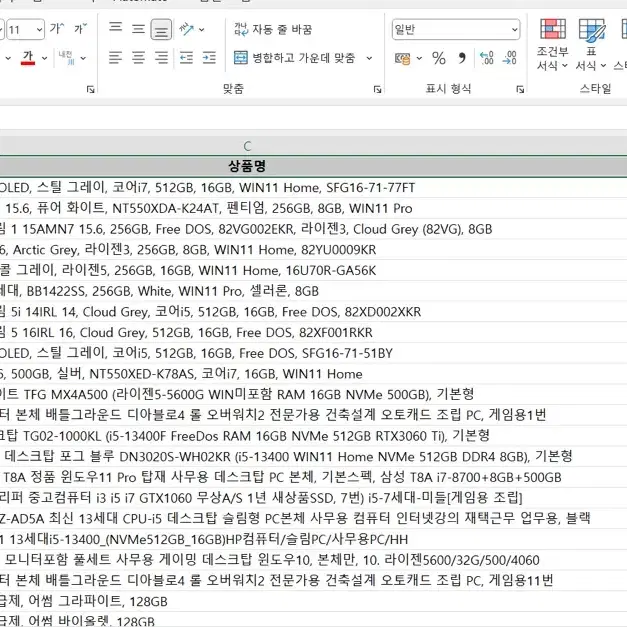Screen dimensions: 627x627
Task: Select cell containing NT550XED-K78AS
Action: click(x=314, y=374)
